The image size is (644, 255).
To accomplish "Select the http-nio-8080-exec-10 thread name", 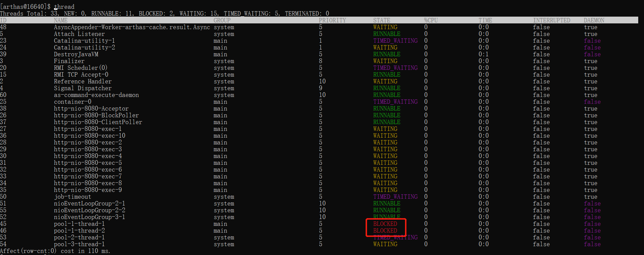I will 90,136.
